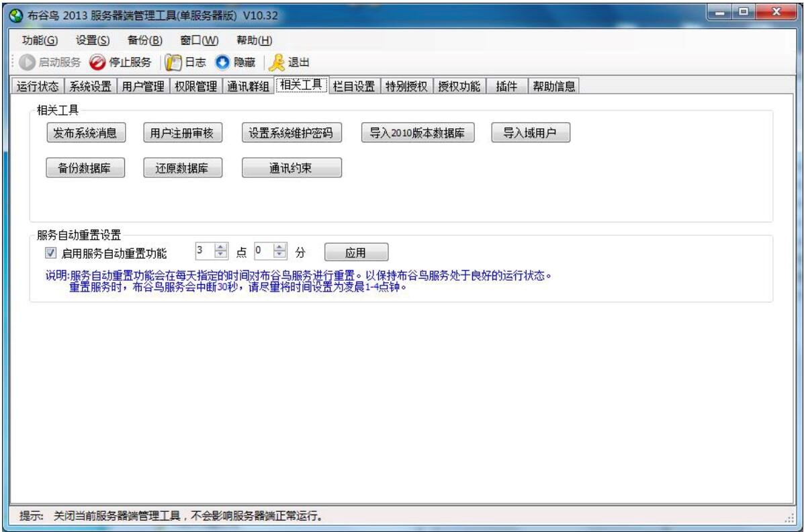Minimize the 布谷鸟 window

[x=719, y=12]
